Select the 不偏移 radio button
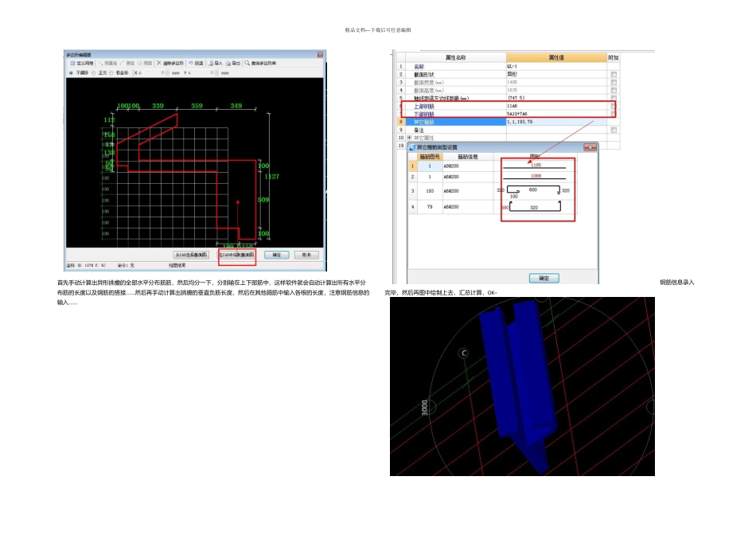Viewport: 756px width, 535px height. pos(72,72)
